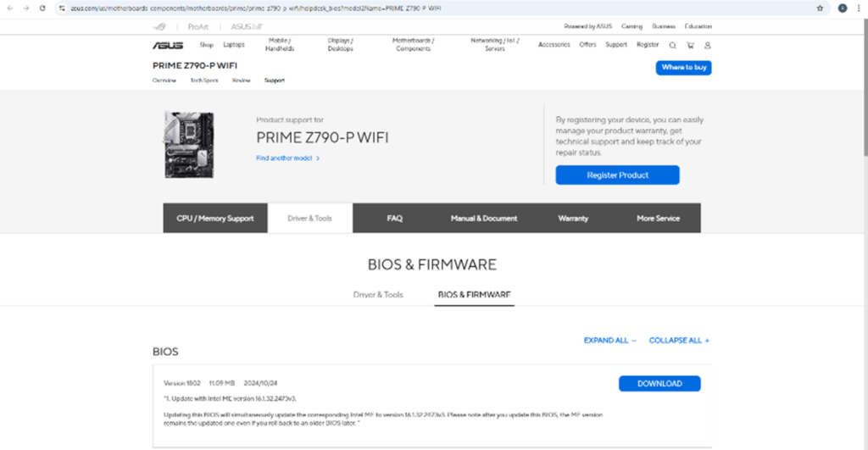
Task: Open browser profile avatar
Action: (x=843, y=8)
